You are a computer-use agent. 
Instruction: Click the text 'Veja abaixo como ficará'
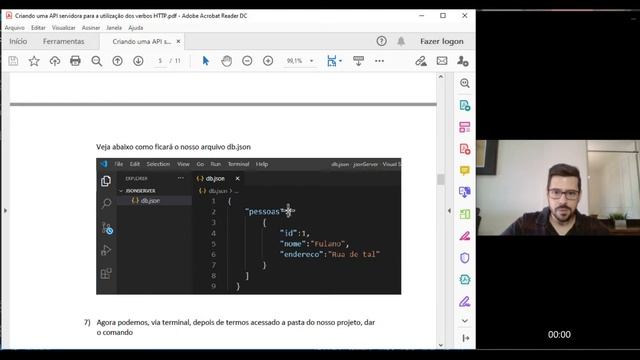(134, 147)
